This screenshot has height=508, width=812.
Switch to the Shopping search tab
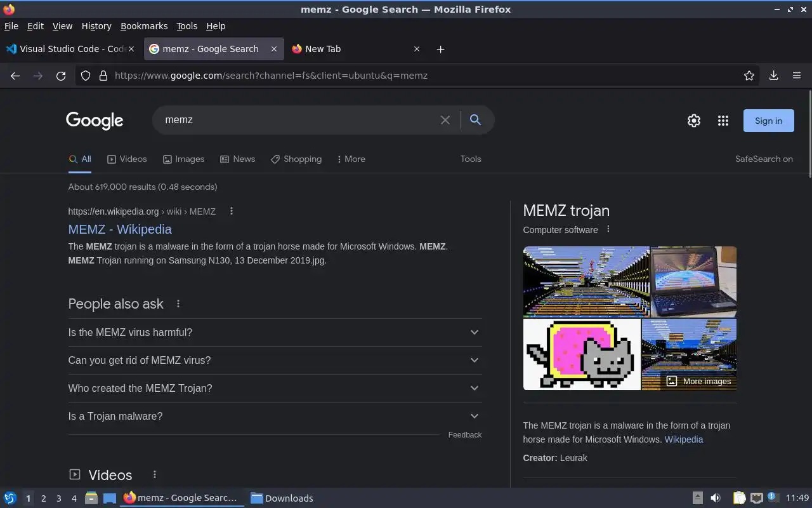(x=296, y=159)
